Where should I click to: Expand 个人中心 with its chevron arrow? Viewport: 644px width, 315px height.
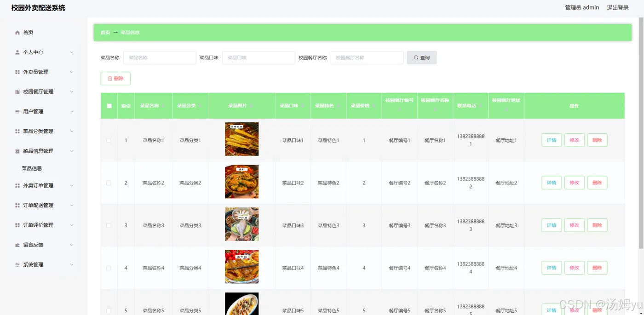click(72, 52)
